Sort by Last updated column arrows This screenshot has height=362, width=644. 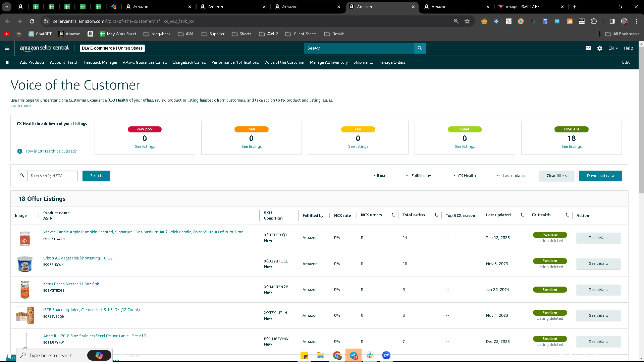522,215
